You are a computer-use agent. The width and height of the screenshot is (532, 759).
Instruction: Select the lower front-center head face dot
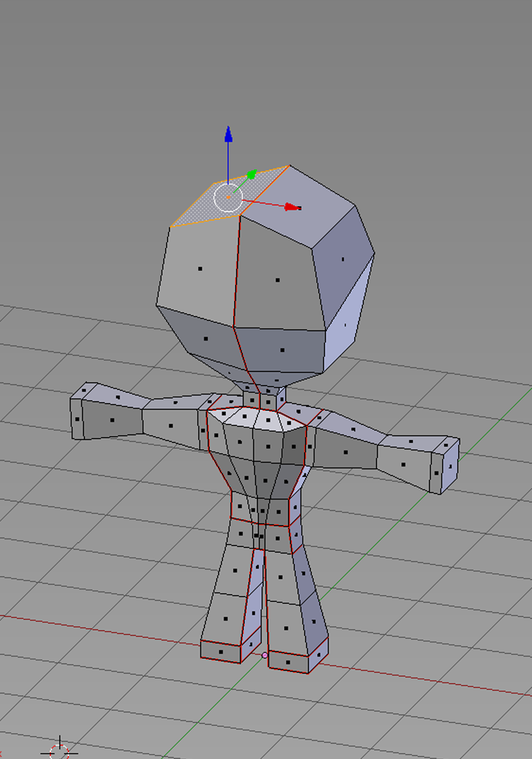pos(282,350)
